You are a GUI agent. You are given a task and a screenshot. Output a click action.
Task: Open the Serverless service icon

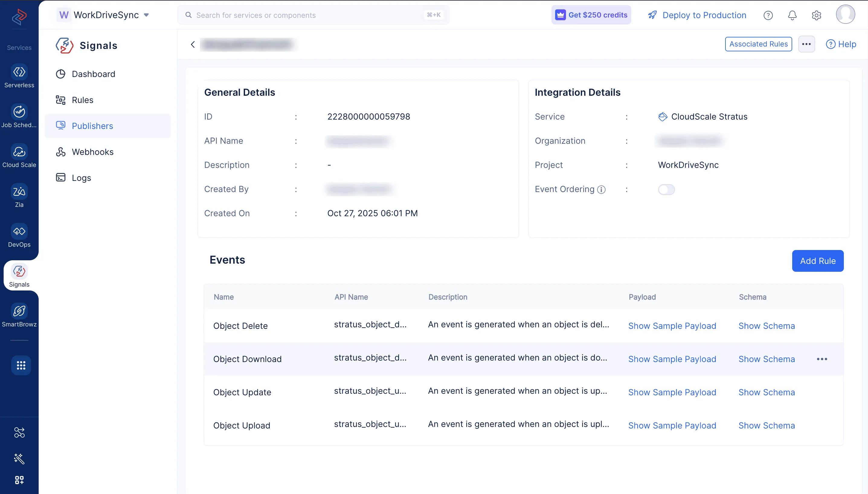(x=19, y=72)
